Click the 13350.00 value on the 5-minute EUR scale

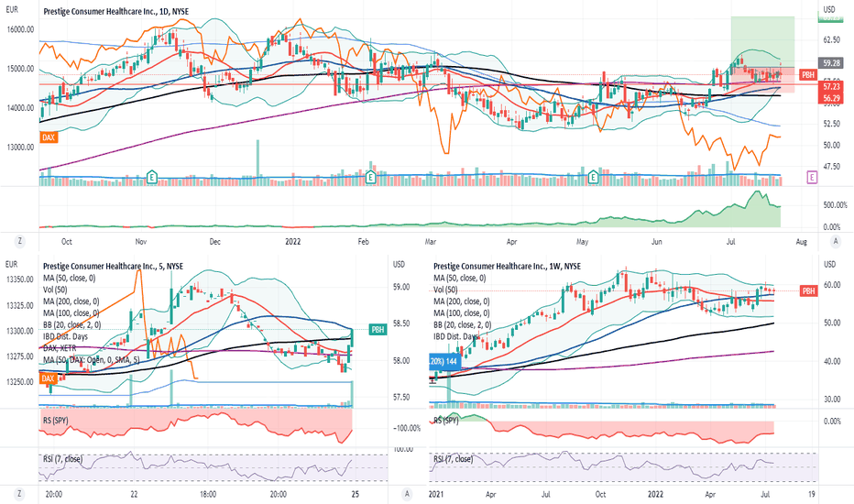(x=20, y=279)
